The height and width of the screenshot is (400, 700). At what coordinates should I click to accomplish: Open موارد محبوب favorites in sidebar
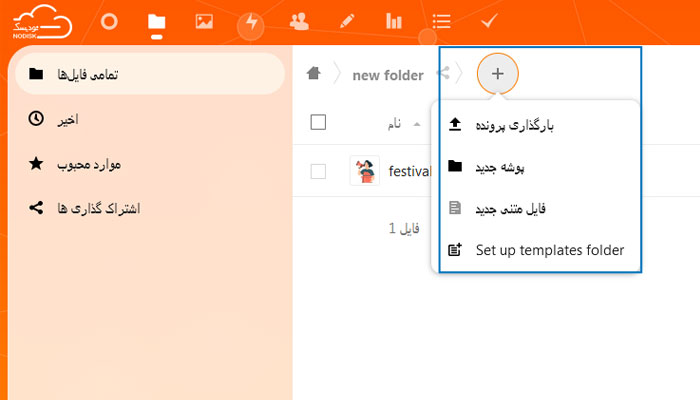[150, 164]
